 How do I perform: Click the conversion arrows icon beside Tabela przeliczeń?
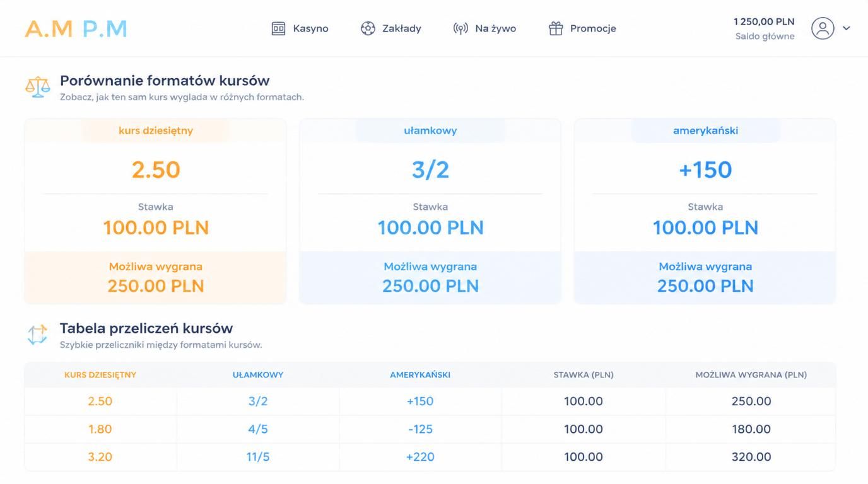tap(37, 335)
